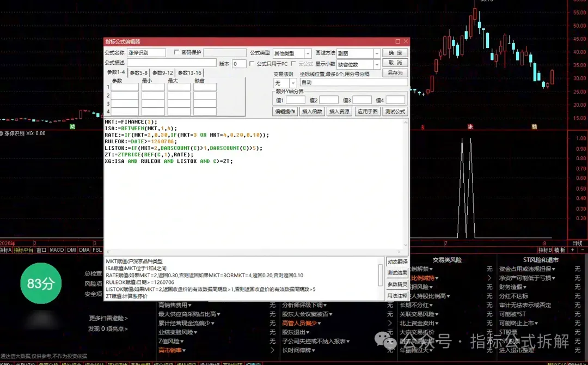Click parameter row 2 最小 cell
The width and height of the screenshot is (588, 365).
click(x=153, y=95)
